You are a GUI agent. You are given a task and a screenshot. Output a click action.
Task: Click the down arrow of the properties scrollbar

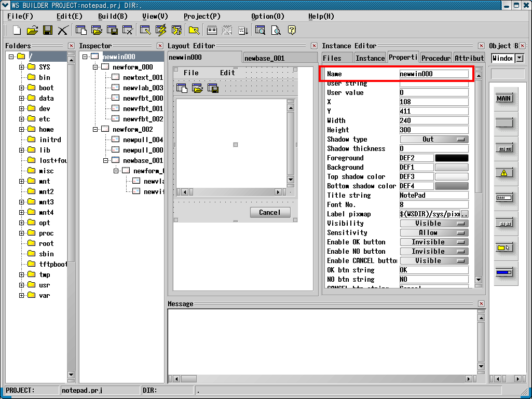479,280
